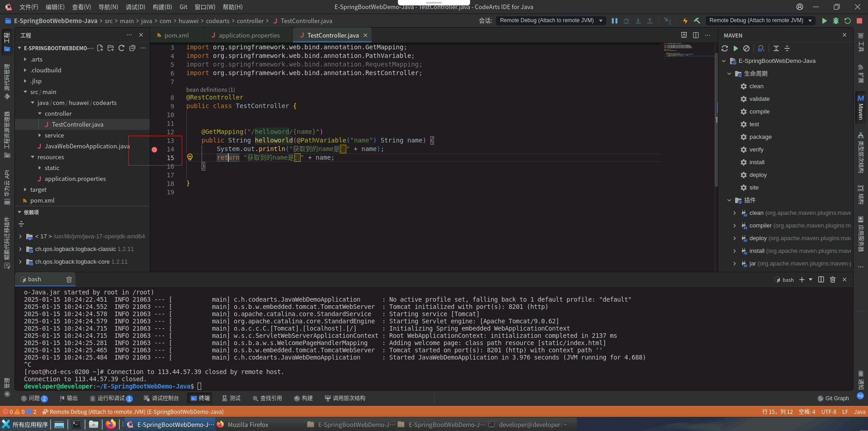Viewport: 868px width, 431px height.
Task: Toggle the breakpoint on line 14
Action: (155, 149)
